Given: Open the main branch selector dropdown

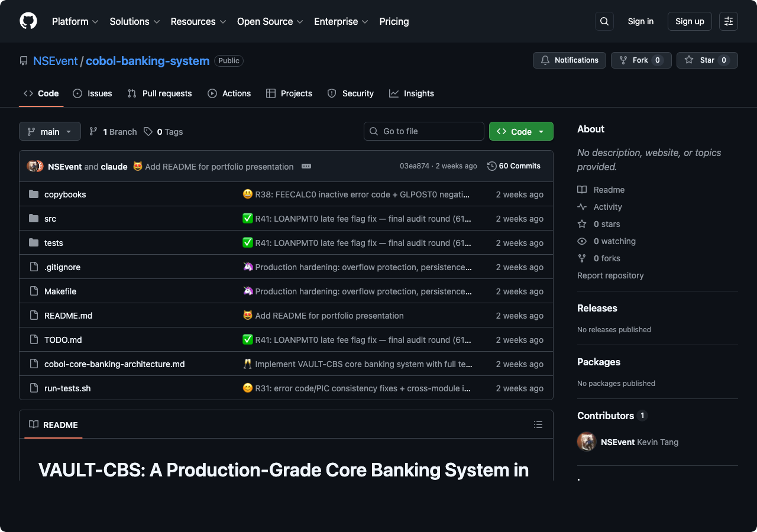Looking at the screenshot, I should click(x=50, y=131).
